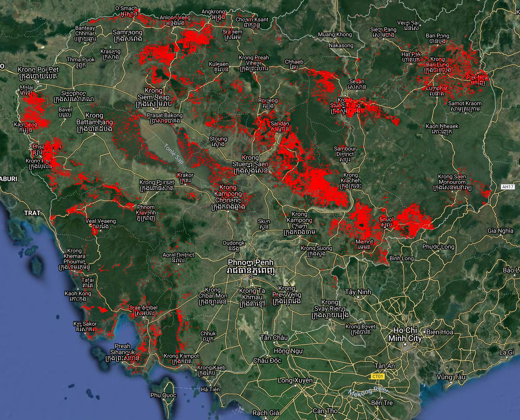
Task: Select the Preah Sihanouk label
Action: click(122, 352)
